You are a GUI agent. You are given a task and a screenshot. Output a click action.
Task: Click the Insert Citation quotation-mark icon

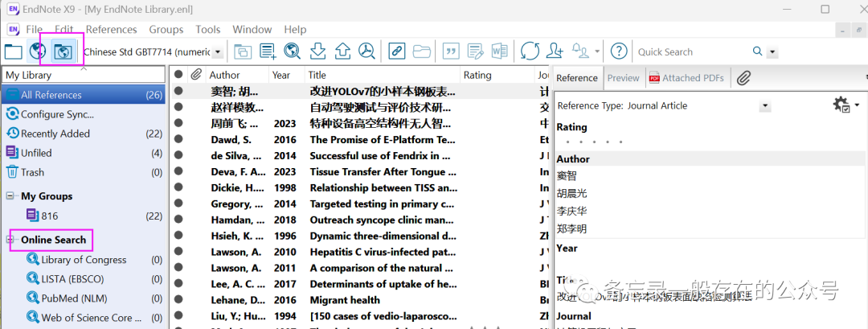[451, 51]
